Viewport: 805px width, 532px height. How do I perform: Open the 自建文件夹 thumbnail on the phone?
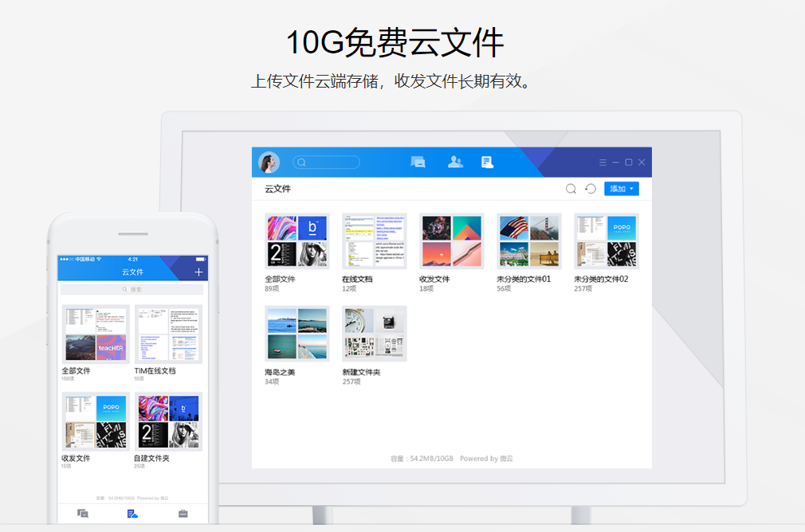pyautogui.click(x=168, y=422)
